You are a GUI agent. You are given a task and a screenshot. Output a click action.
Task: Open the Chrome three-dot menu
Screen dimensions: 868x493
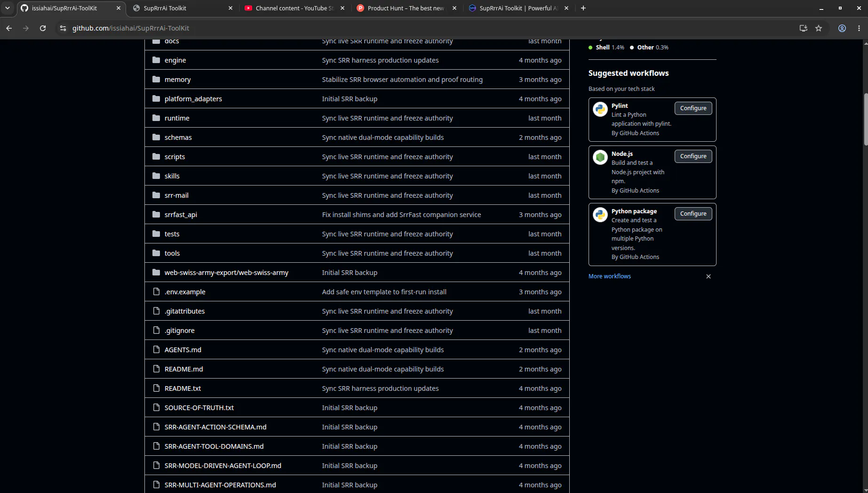coord(859,28)
